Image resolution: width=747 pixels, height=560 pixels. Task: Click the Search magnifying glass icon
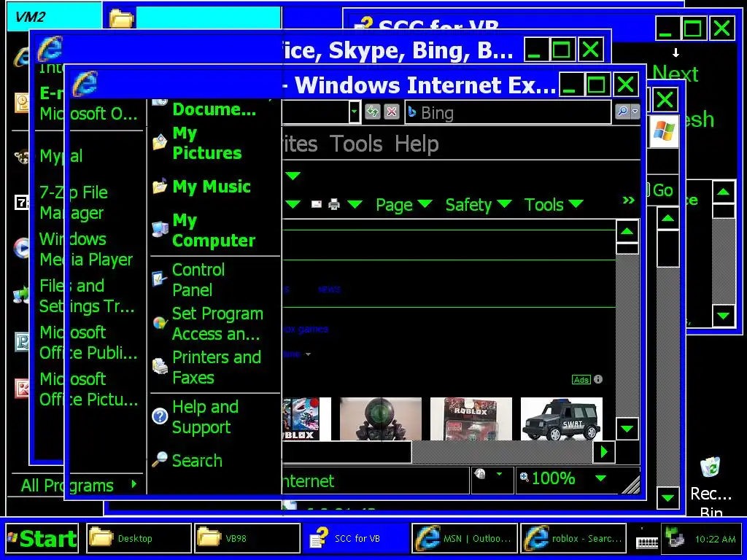click(x=160, y=459)
